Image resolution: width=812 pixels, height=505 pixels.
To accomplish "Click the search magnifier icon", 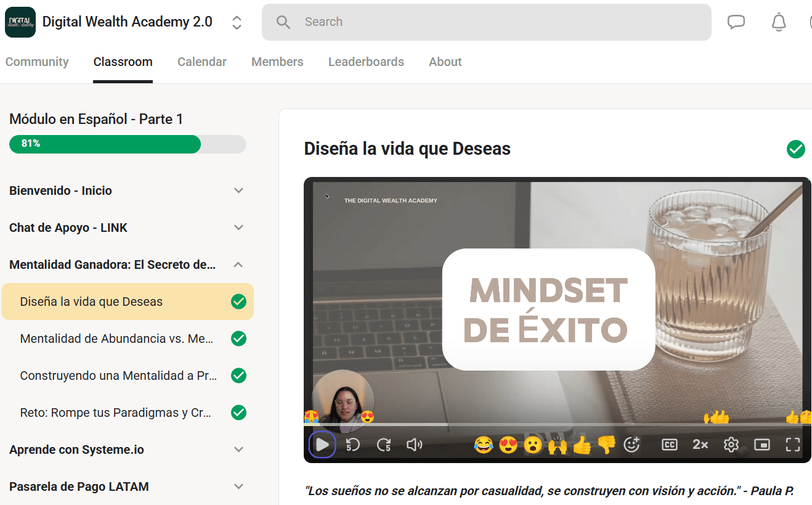I will [283, 22].
